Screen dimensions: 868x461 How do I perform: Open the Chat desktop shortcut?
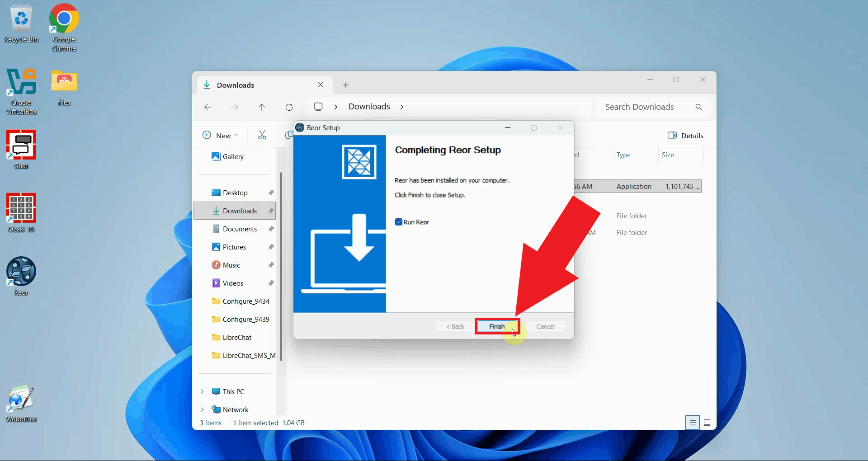(x=21, y=149)
